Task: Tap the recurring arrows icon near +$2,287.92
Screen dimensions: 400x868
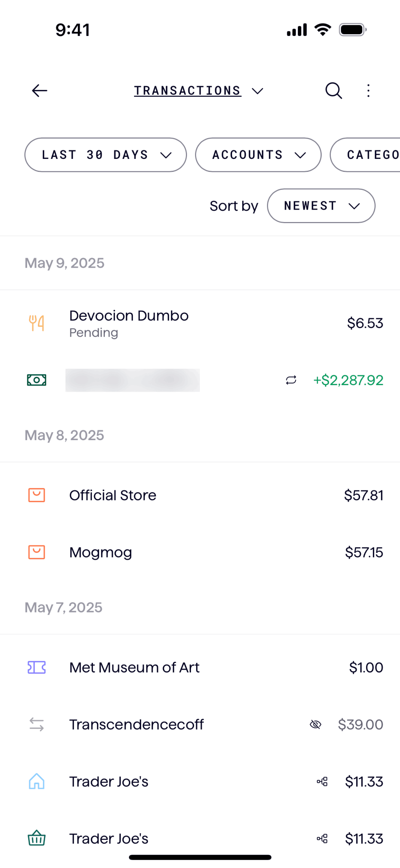Action: [291, 380]
